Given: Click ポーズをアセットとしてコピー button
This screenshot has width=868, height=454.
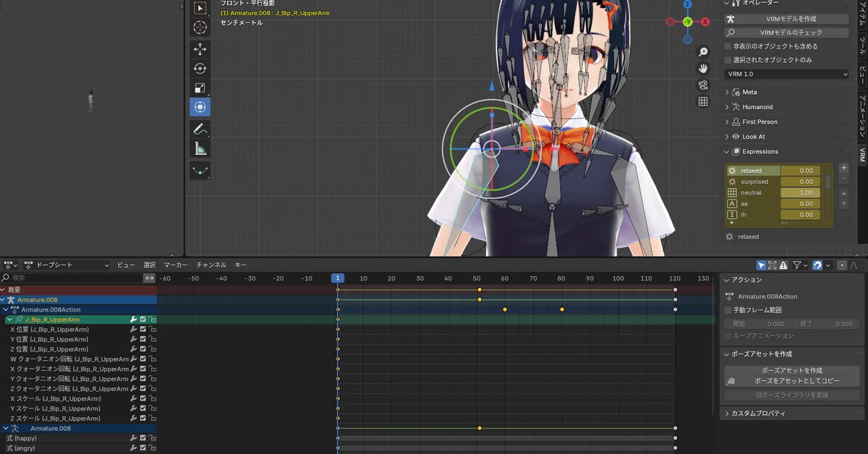Looking at the screenshot, I should (x=792, y=380).
